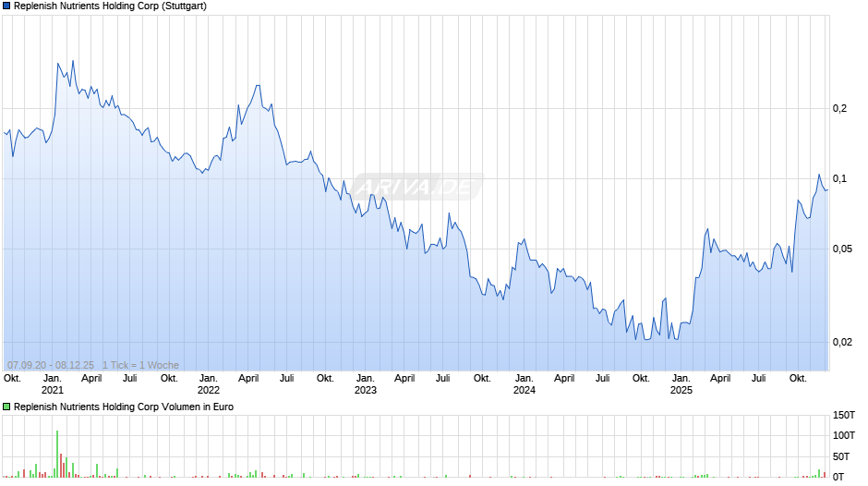Click the 0,2 price axis label
Screen dimensions: 868x486
(x=839, y=108)
